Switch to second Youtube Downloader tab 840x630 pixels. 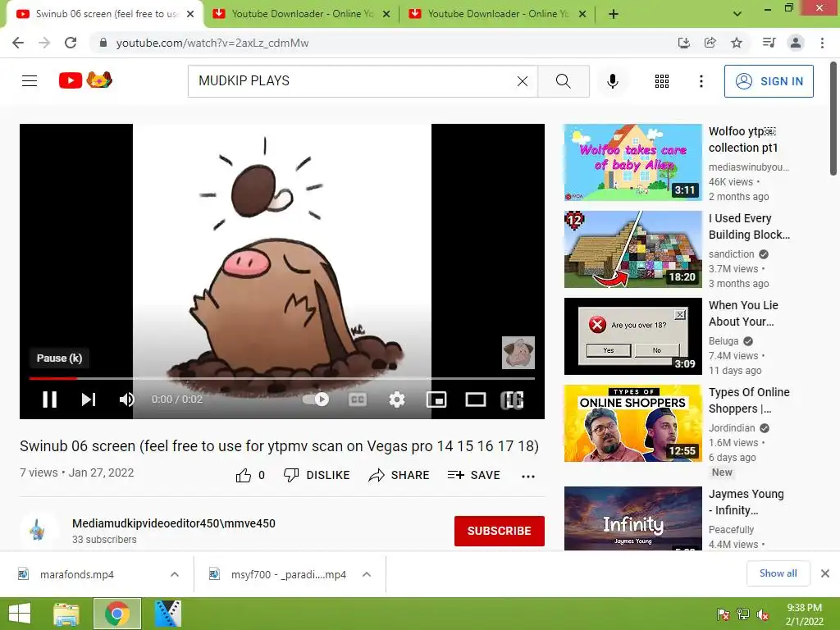coord(301,14)
